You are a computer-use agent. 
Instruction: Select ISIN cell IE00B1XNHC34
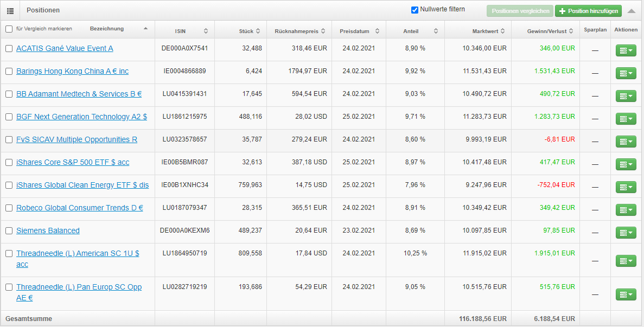point(184,184)
